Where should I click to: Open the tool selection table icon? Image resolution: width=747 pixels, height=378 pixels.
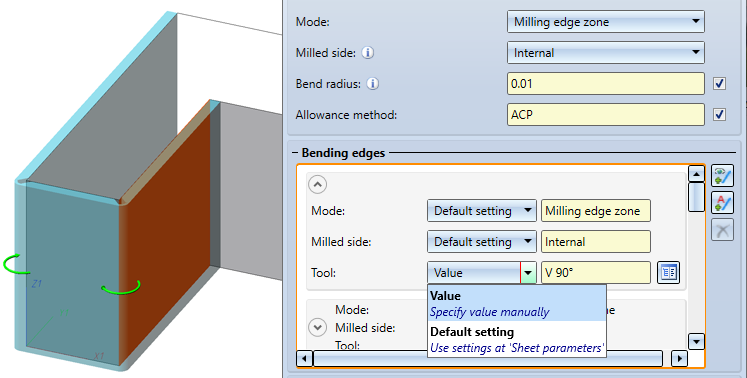[668, 273]
